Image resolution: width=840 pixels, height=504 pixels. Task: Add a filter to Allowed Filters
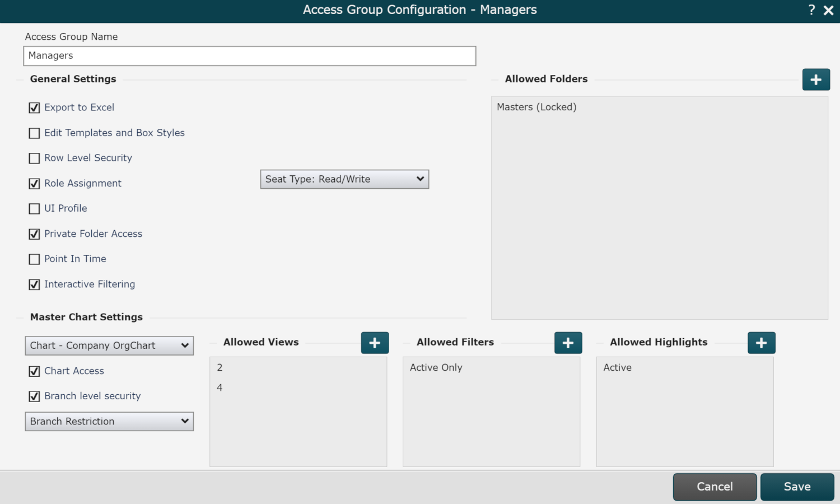tap(568, 343)
